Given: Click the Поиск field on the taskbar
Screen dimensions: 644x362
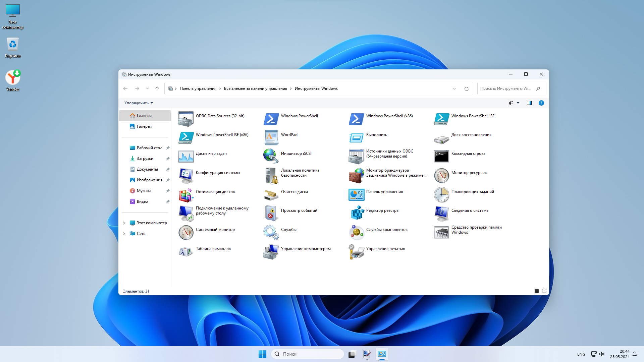Looking at the screenshot, I should pos(307,354).
